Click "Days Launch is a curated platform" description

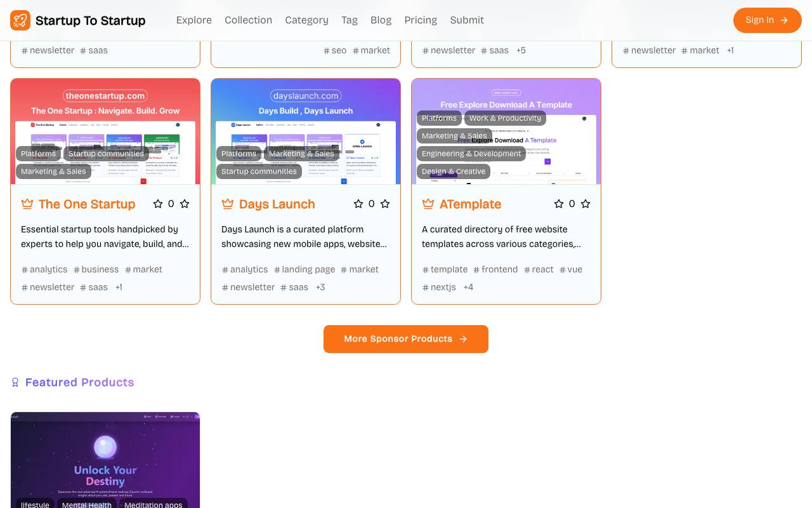click(x=292, y=229)
